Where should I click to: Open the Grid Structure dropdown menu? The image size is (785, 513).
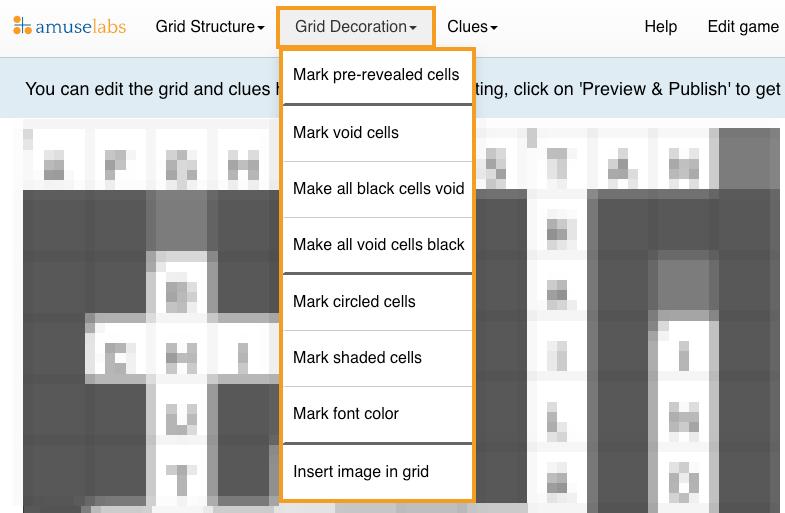coord(210,27)
